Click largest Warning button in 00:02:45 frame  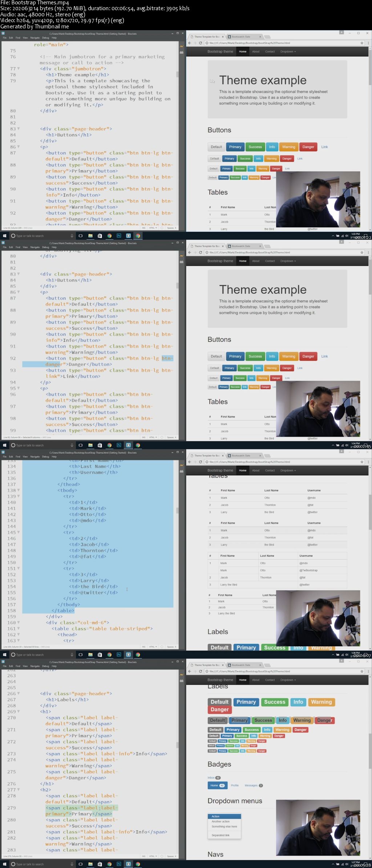289,356
